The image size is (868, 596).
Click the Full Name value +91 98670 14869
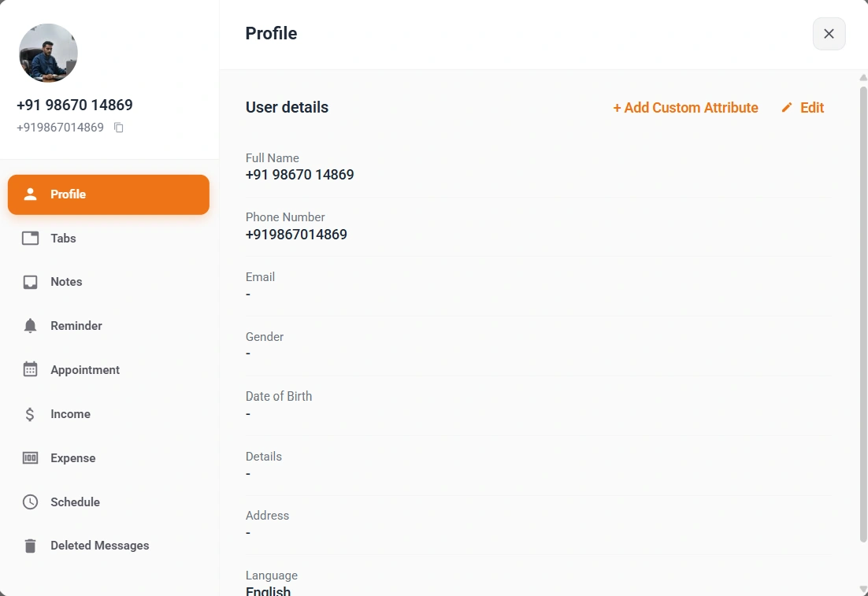299,175
